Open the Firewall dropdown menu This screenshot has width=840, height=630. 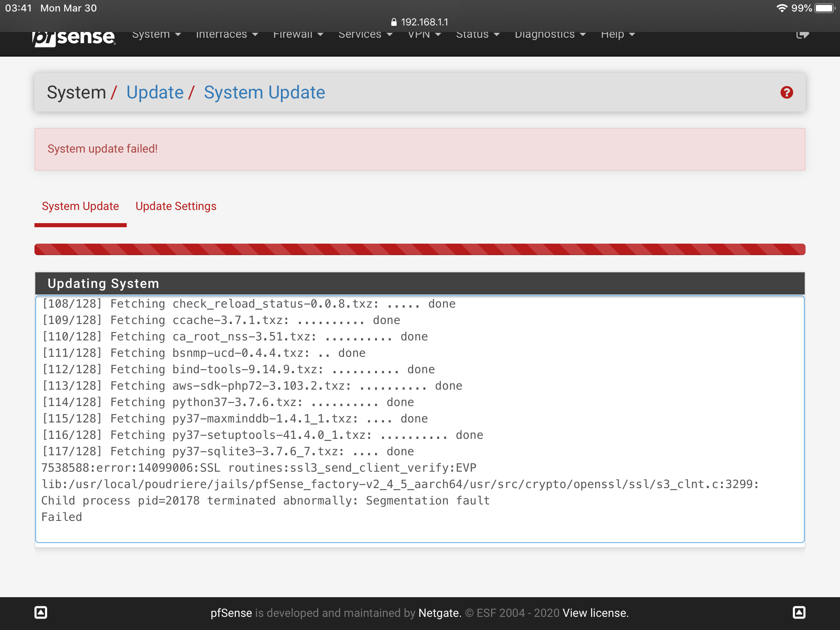tap(298, 35)
